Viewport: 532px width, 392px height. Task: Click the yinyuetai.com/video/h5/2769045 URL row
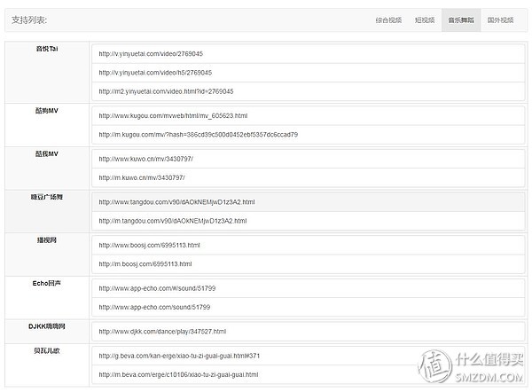click(308, 73)
